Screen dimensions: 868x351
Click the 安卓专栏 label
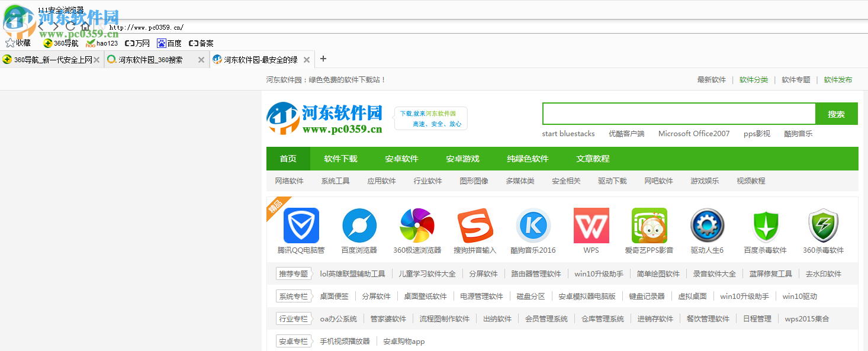coord(294,342)
